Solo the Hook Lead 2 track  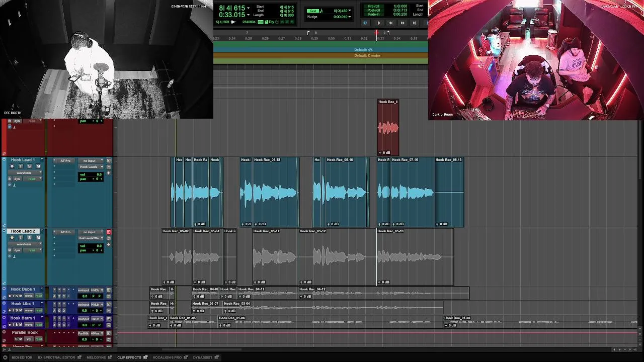point(29,238)
